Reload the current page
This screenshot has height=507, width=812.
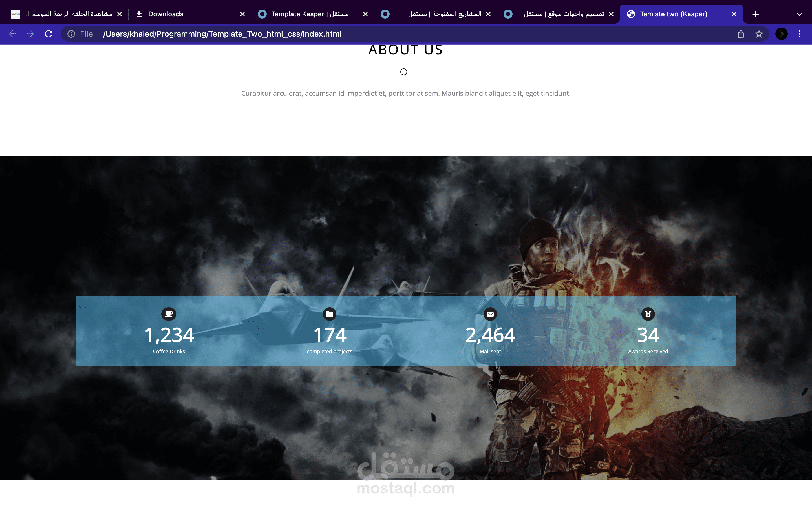point(49,34)
